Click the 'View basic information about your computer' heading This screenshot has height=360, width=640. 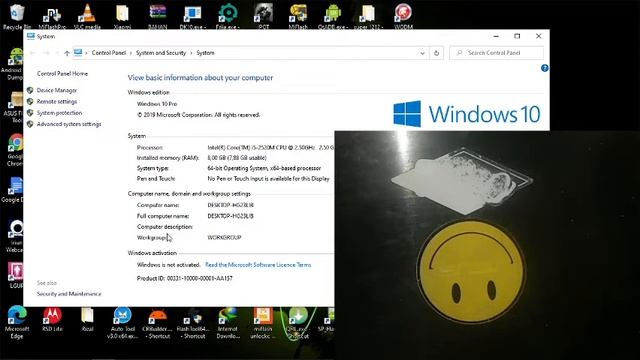[200, 78]
